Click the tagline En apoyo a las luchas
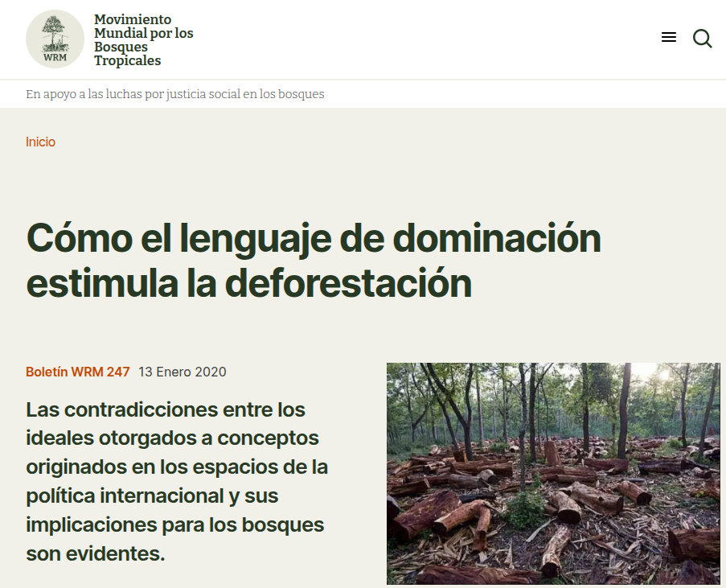Image resolution: width=726 pixels, height=588 pixels. pos(175,94)
